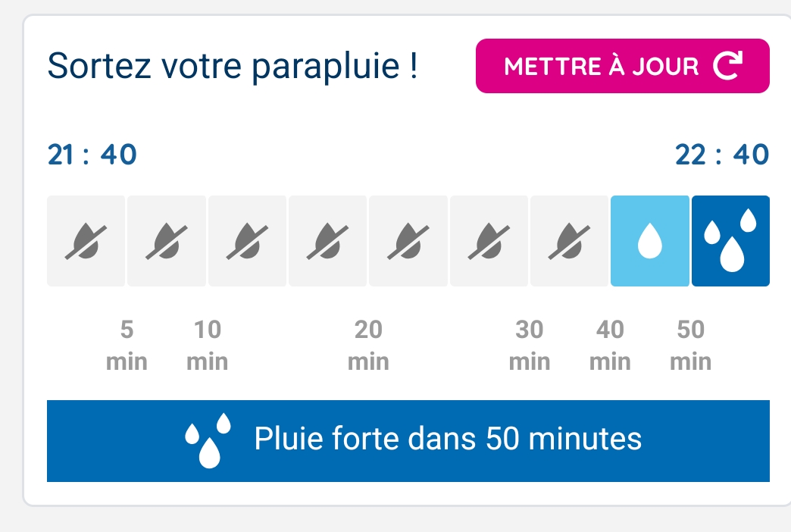Click the first no-rain tile in the timeline
The height and width of the screenshot is (532, 791).
coord(86,241)
